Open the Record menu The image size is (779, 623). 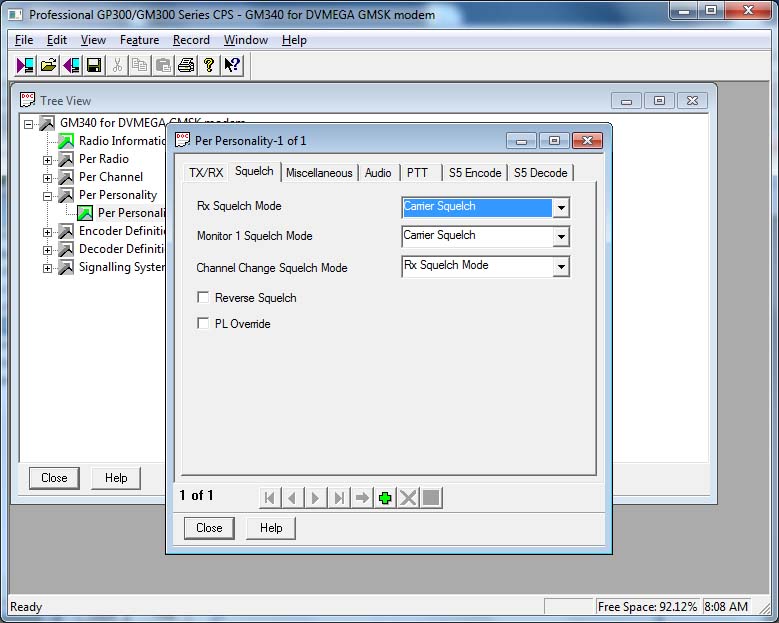point(191,40)
